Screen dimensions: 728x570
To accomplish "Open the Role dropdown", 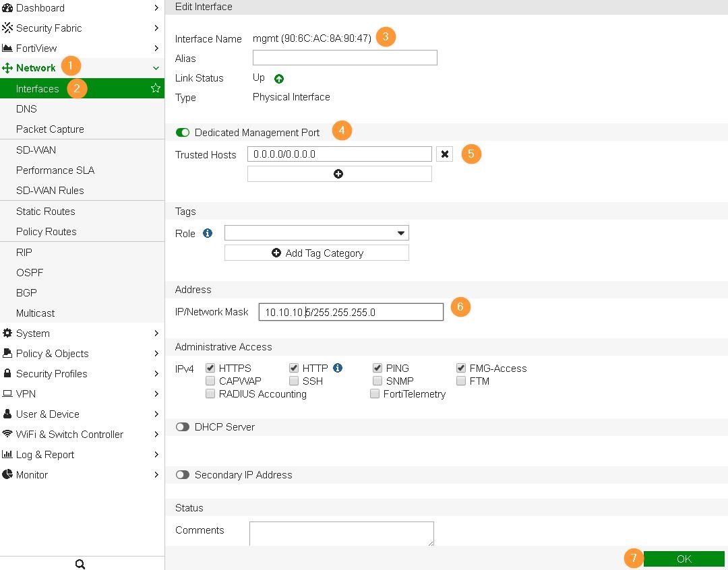I will (x=317, y=233).
